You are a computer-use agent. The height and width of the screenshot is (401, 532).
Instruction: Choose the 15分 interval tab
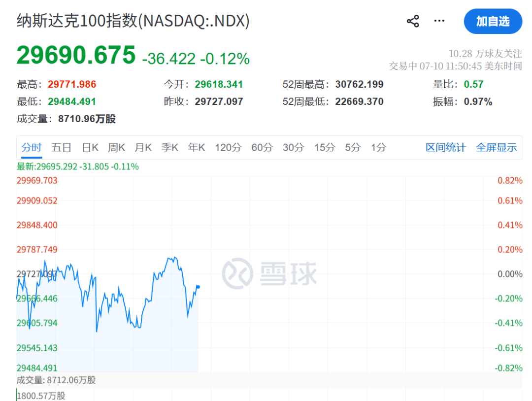[x=325, y=148]
